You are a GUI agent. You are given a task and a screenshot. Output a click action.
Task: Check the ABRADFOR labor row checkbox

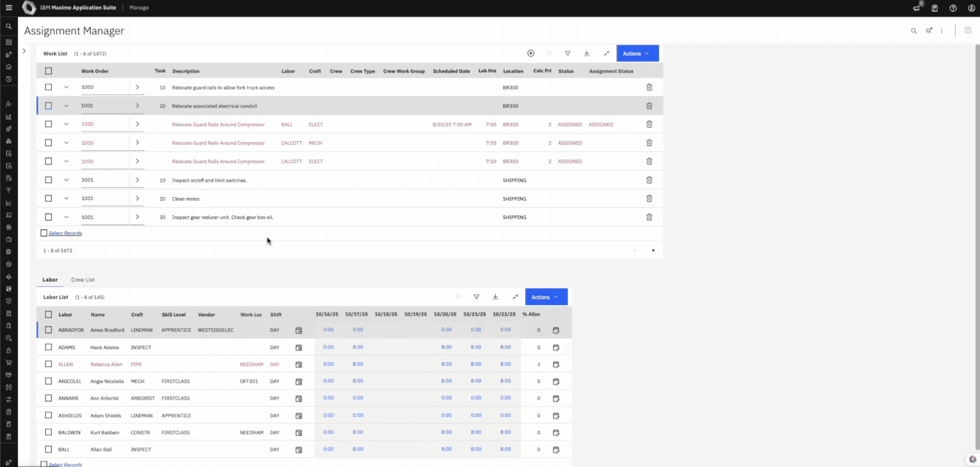(48, 330)
